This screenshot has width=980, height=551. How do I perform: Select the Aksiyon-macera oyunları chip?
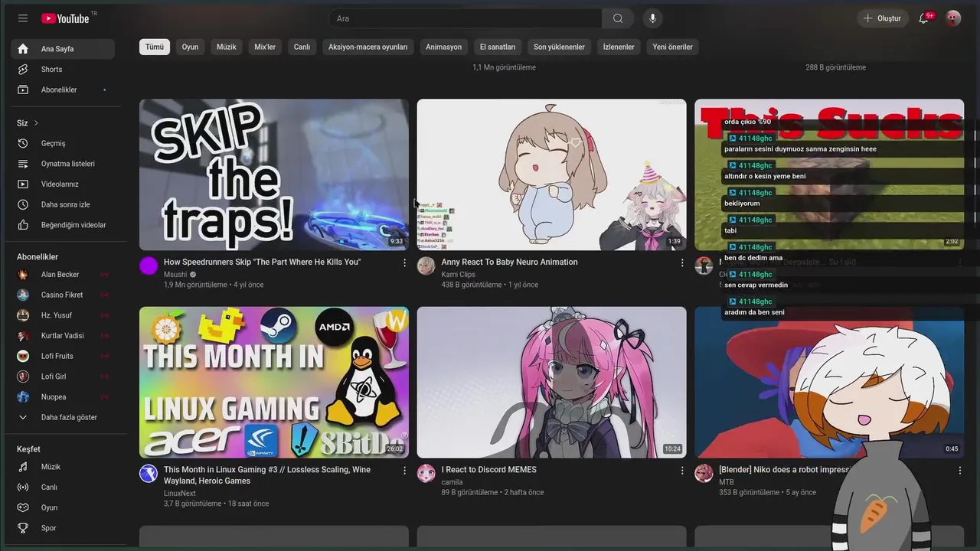[x=368, y=47]
